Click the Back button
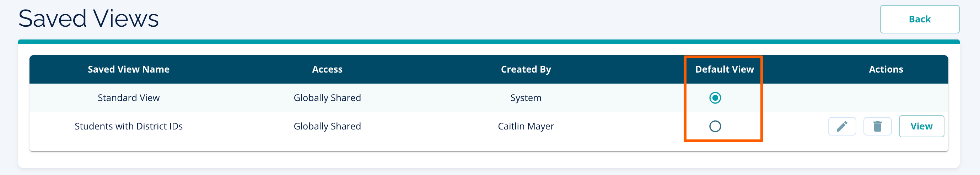980x175 pixels. [919, 20]
